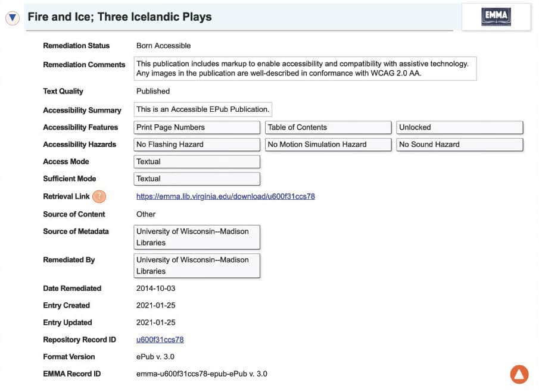Click the Unlocked accessibility feature box
Image resolution: width=539 pixels, height=392 pixels.
[x=459, y=127]
